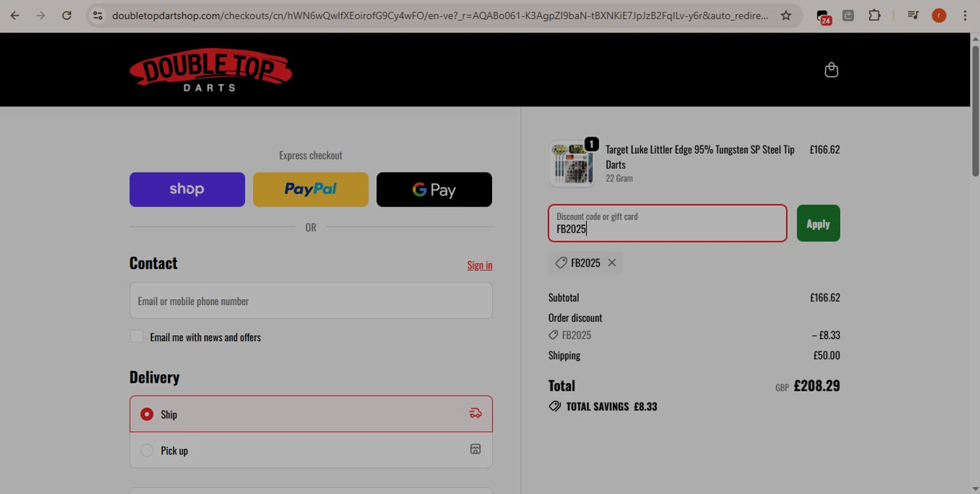Pay with Google Pay button

434,189
